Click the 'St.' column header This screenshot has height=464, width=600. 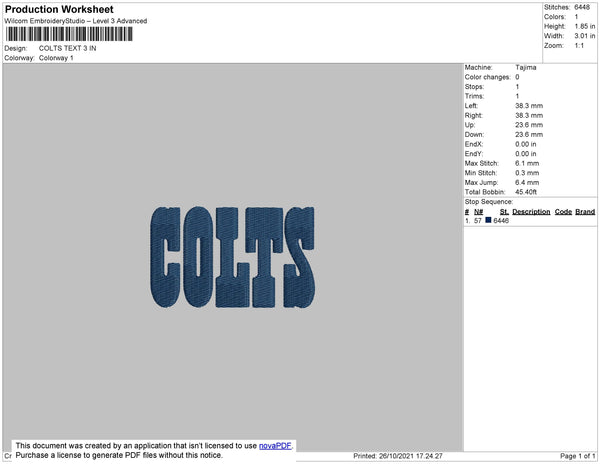click(x=504, y=212)
